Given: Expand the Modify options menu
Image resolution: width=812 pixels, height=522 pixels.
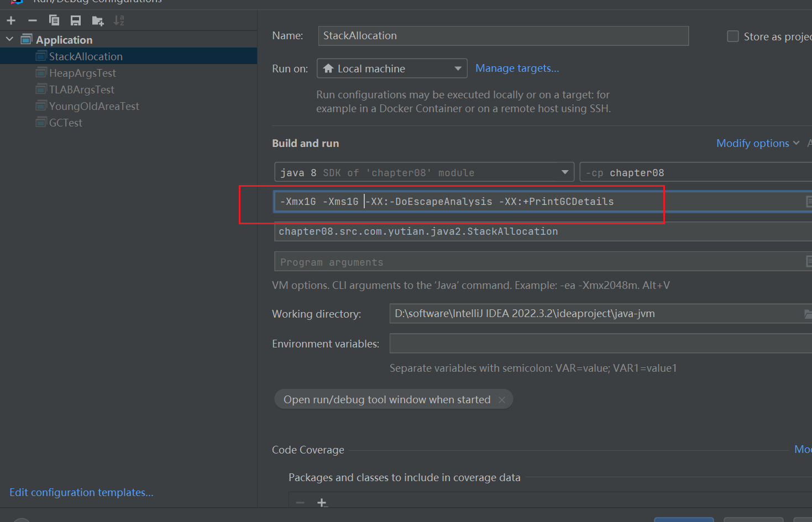Looking at the screenshot, I should (x=757, y=143).
